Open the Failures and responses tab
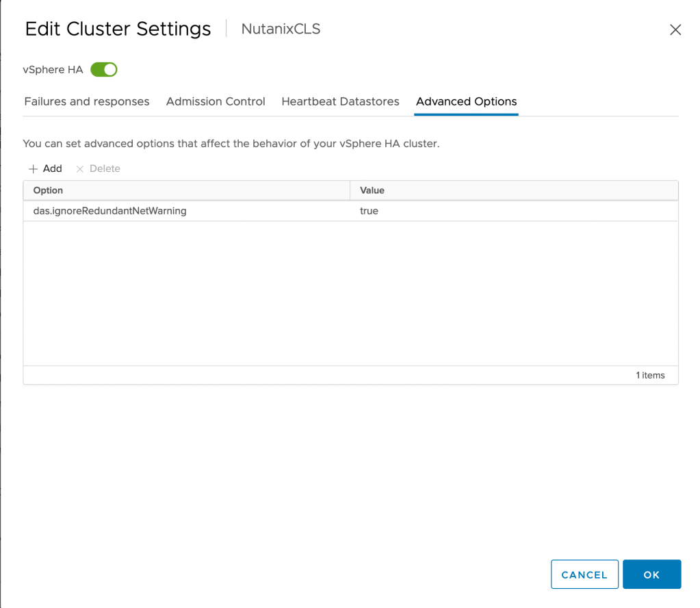 [87, 101]
